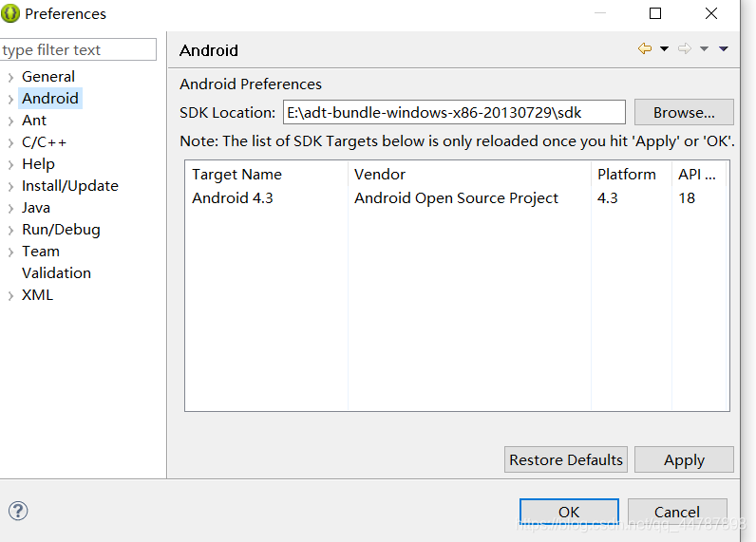Select General in preferences tree

coord(48,77)
